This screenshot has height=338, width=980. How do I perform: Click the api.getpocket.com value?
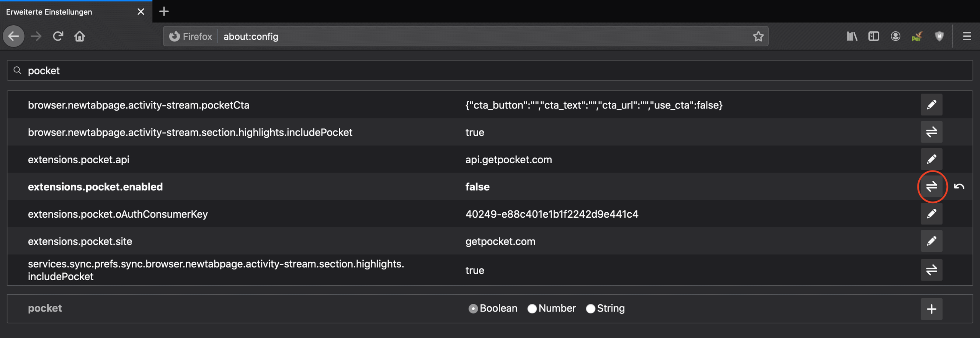(x=508, y=160)
